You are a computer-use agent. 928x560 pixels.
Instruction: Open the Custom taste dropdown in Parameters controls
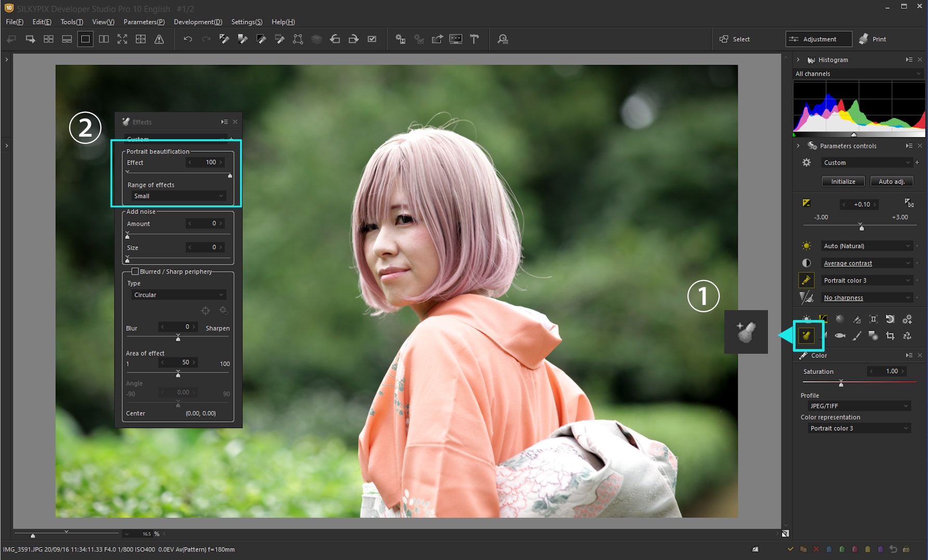(x=866, y=163)
